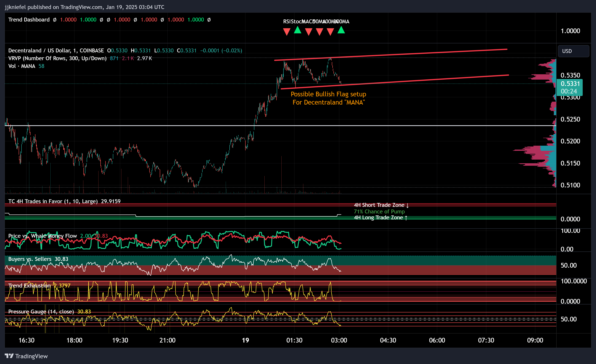The width and height of the screenshot is (596, 364).
Task: Click the 04:30 time axis label
Action: pos(388,340)
